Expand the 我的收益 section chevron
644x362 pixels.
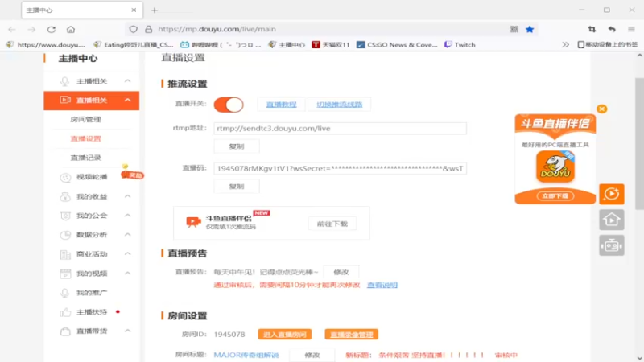click(128, 196)
